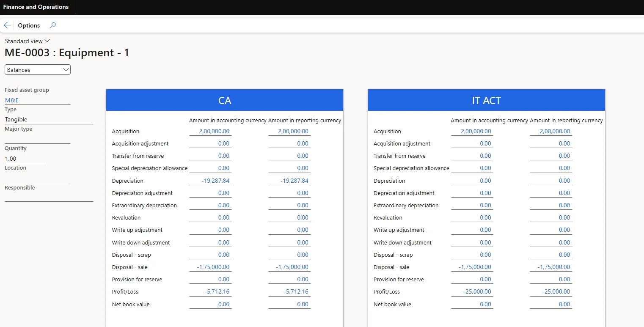The image size is (644, 327).
Task: Open IT ACT Profit/Loss reporting currency amount
Action: 551,291
